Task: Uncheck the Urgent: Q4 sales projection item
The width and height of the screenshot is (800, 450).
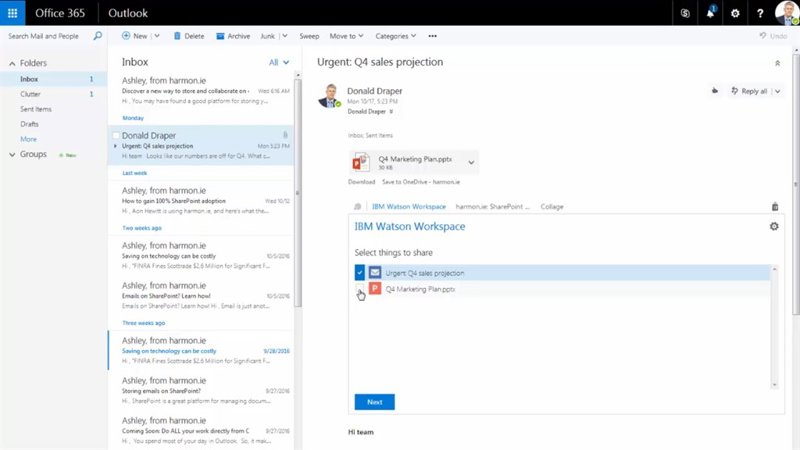Action: point(360,272)
